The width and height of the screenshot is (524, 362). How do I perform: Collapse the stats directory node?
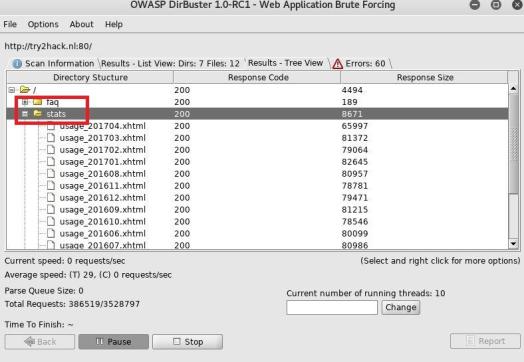coord(25,114)
